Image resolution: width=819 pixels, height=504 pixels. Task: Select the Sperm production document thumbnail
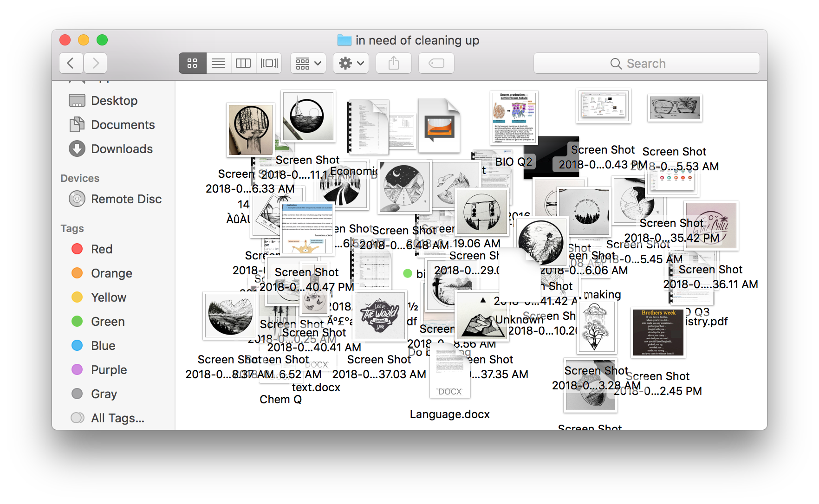514,117
